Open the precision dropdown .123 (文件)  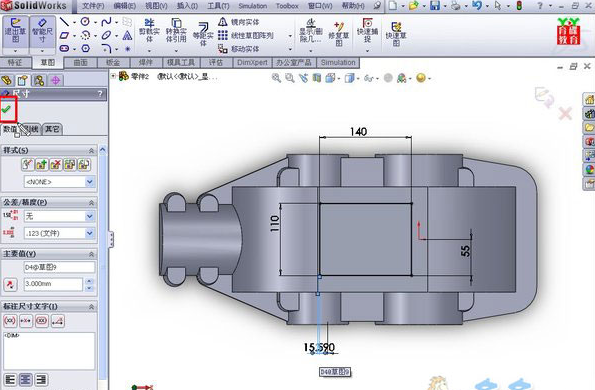(90, 233)
